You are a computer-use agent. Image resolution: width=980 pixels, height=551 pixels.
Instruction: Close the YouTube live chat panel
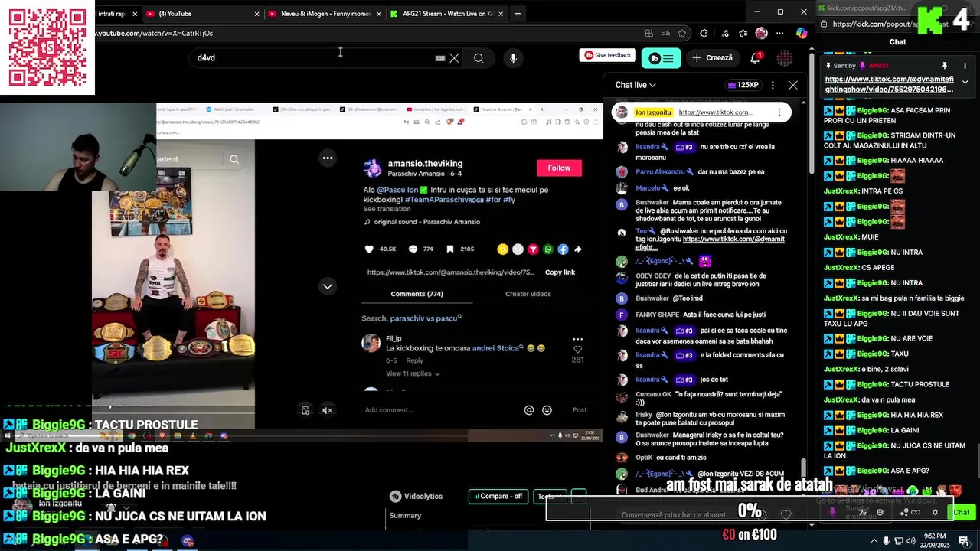point(793,85)
